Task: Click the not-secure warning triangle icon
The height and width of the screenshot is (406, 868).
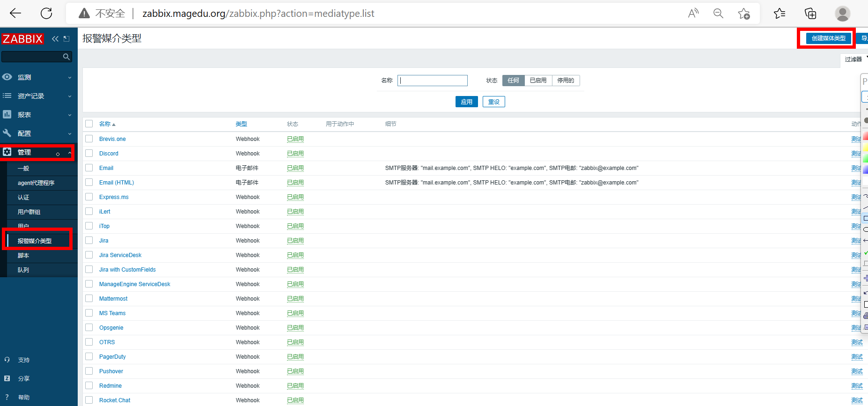Action: (x=84, y=13)
